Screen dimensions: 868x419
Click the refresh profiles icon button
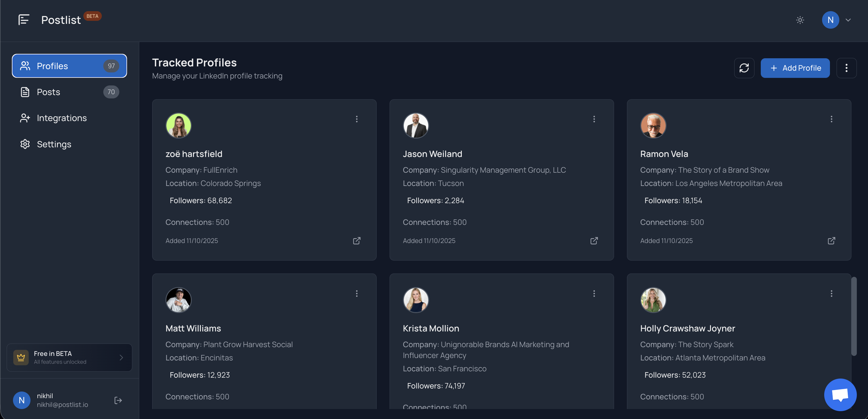pos(744,68)
